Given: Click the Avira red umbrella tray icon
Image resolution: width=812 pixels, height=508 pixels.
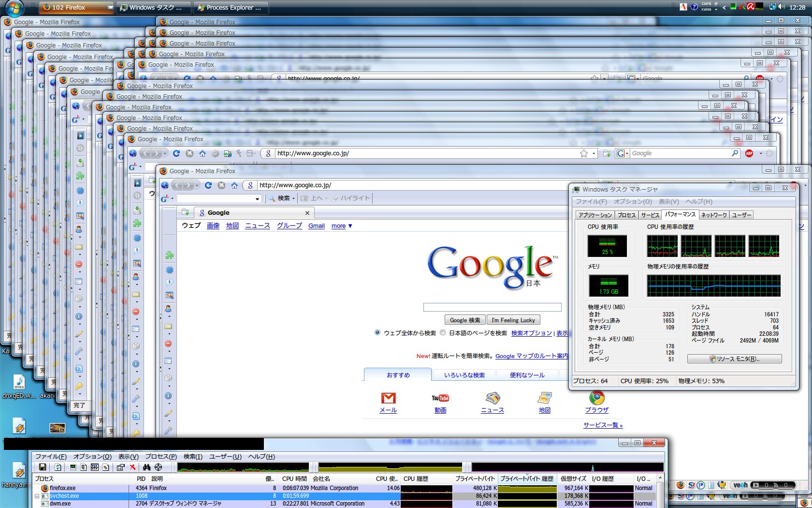Looking at the screenshot, I should 751,7.
